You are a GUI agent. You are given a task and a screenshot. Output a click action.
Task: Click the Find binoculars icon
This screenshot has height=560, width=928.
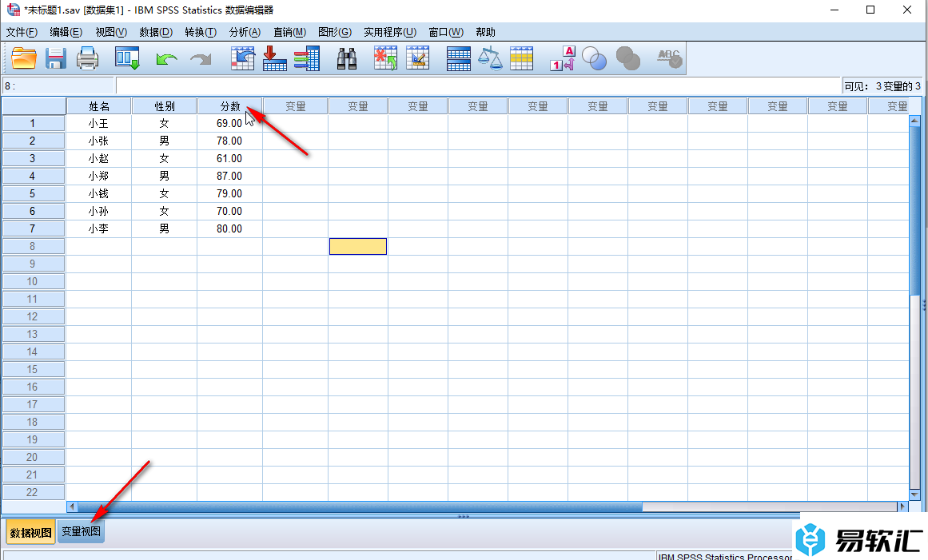tap(346, 58)
